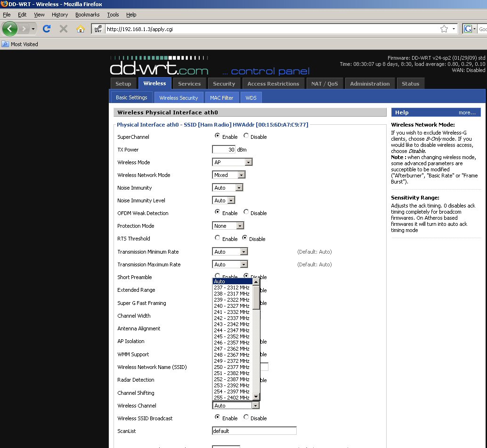Go to the Home page icon
This screenshot has height=448, width=487.
(x=81, y=29)
